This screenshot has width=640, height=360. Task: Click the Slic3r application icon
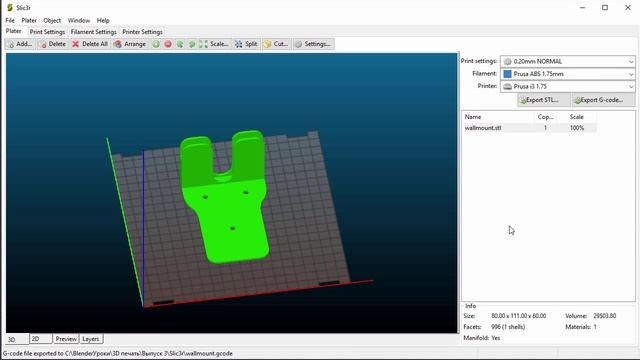pyautogui.click(x=10, y=7)
